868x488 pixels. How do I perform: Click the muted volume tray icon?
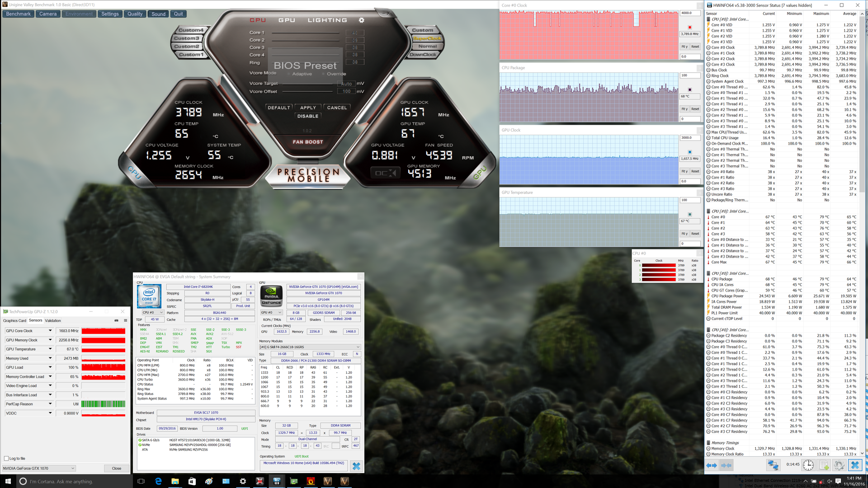pyautogui.click(x=830, y=481)
